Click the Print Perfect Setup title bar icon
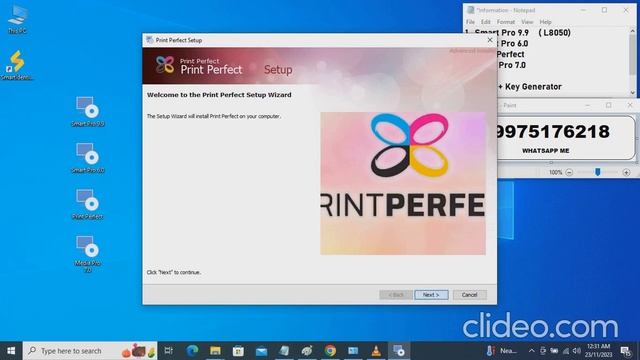This screenshot has width=640, height=360. point(149,40)
